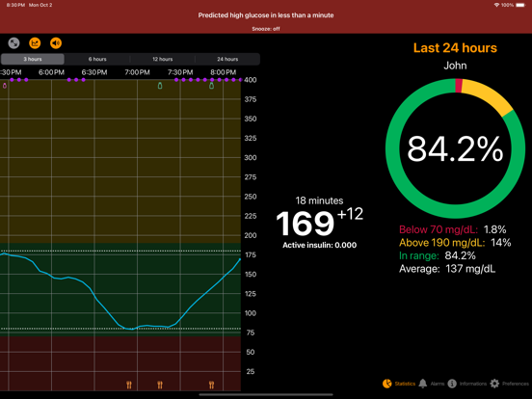
Task: Tap the 'Average: 137 mg/dL' line
Action: tap(447, 269)
